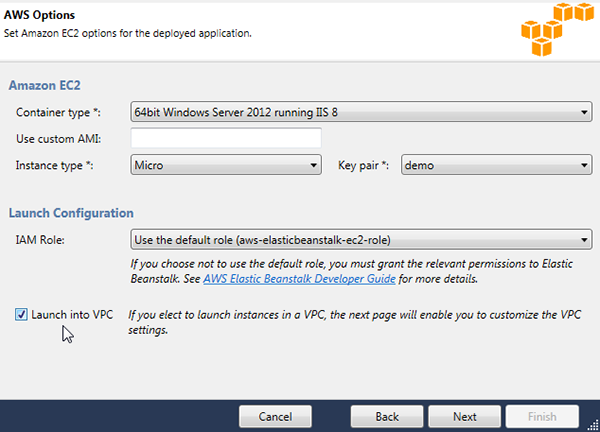This screenshot has height=432, width=600.
Task: Open the Container type dropdown
Action: point(361,112)
